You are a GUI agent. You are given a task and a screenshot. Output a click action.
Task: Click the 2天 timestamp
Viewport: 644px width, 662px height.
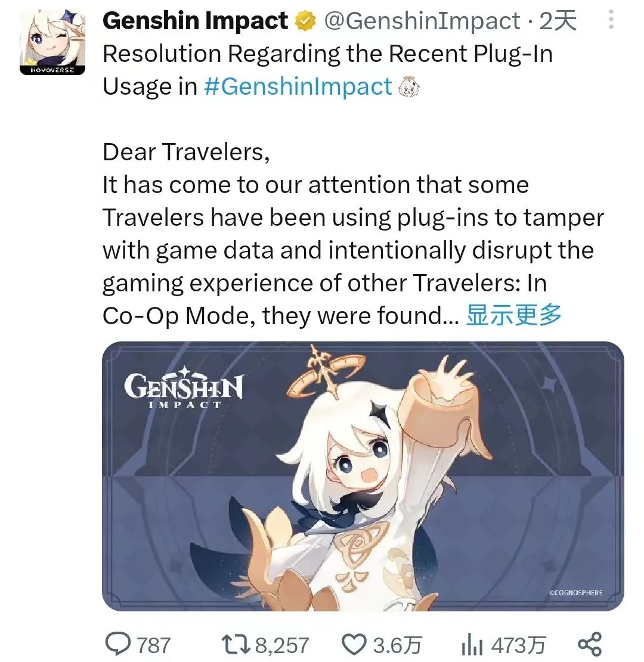click(x=558, y=21)
